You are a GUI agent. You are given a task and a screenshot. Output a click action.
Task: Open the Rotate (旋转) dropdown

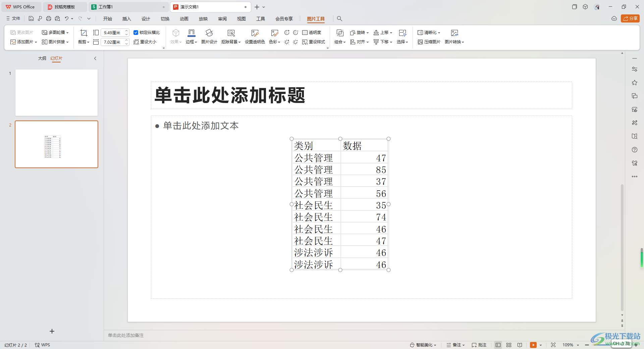359,33
